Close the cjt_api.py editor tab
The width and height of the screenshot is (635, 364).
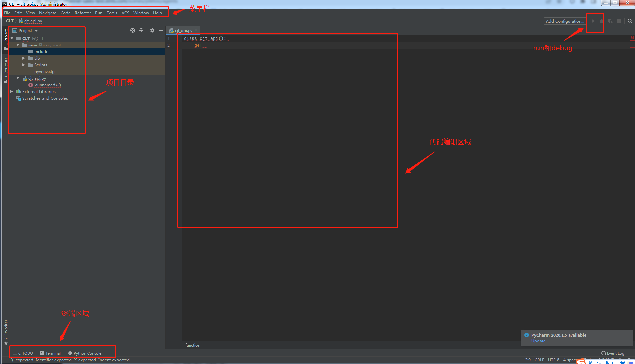click(x=196, y=30)
